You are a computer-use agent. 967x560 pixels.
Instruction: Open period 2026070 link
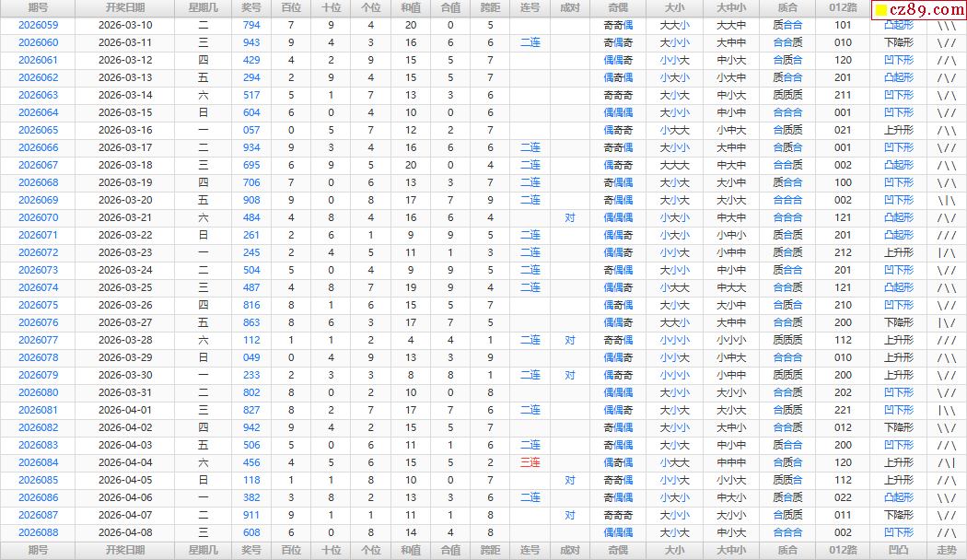(38, 217)
